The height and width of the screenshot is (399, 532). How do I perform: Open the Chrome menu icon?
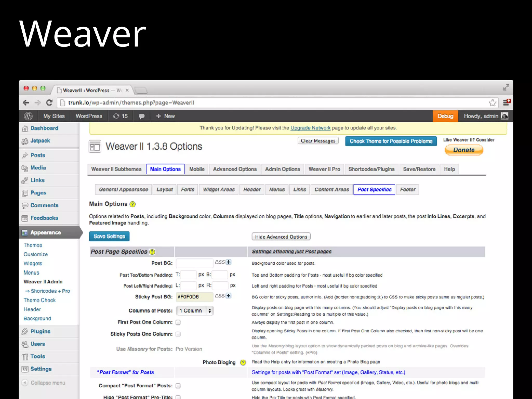(x=507, y=102)
